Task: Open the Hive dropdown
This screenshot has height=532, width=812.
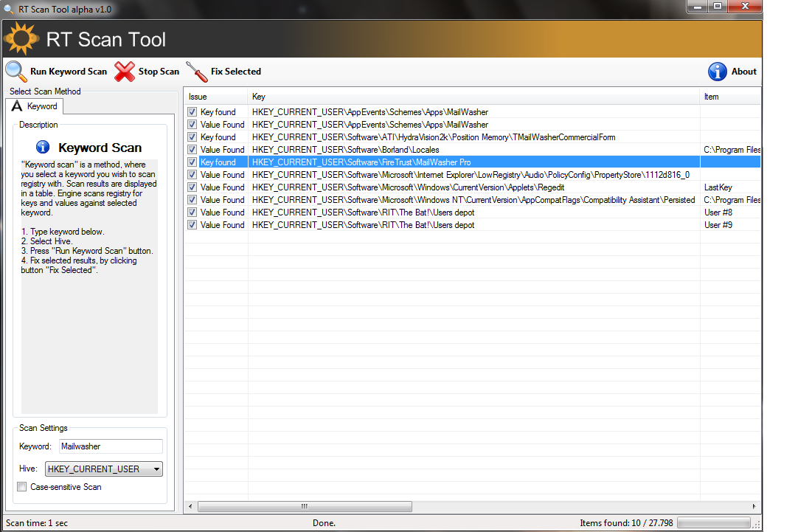Action: [x=103, y=469]
